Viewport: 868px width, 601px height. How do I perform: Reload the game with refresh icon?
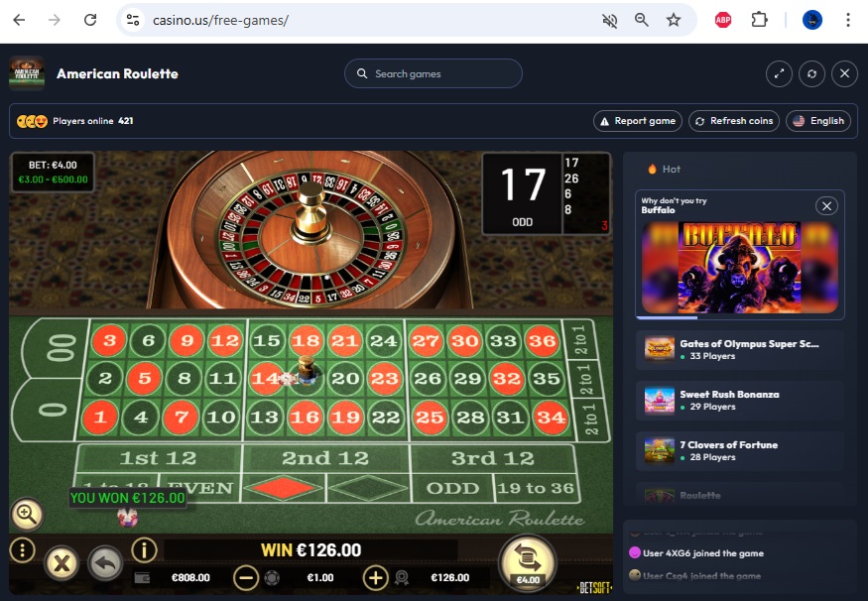(x=811, y=73)
